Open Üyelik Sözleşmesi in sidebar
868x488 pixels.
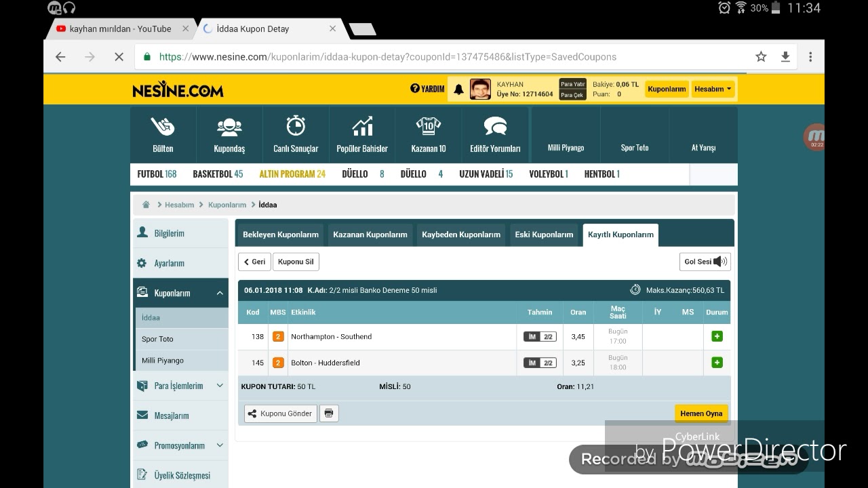pyautogui.click(x=180, y=475)
